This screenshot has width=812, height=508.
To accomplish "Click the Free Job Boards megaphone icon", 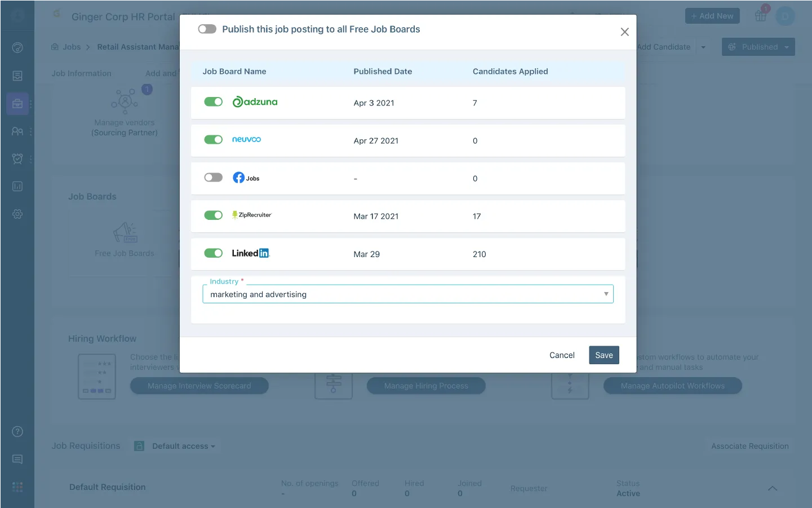I will pyautogui.click(x=125, y=232).
